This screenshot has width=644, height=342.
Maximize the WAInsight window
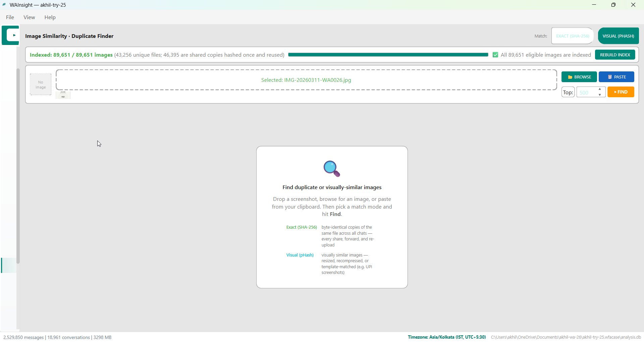pos(613,5)
